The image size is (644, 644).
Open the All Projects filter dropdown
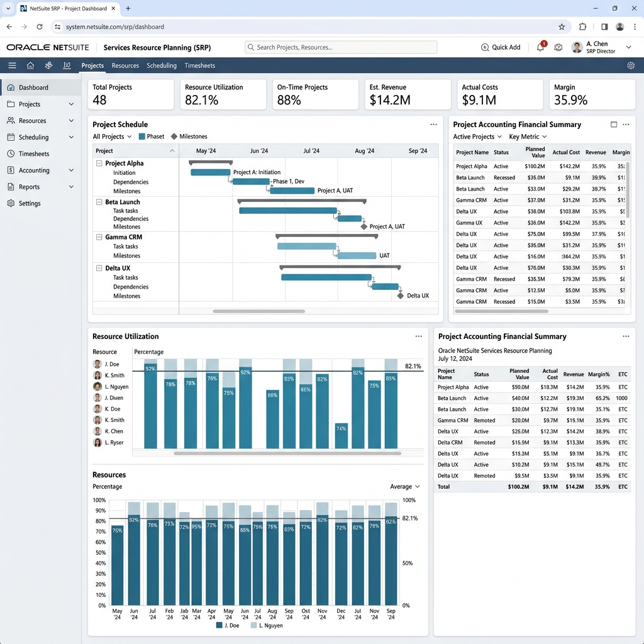point(112,136)
